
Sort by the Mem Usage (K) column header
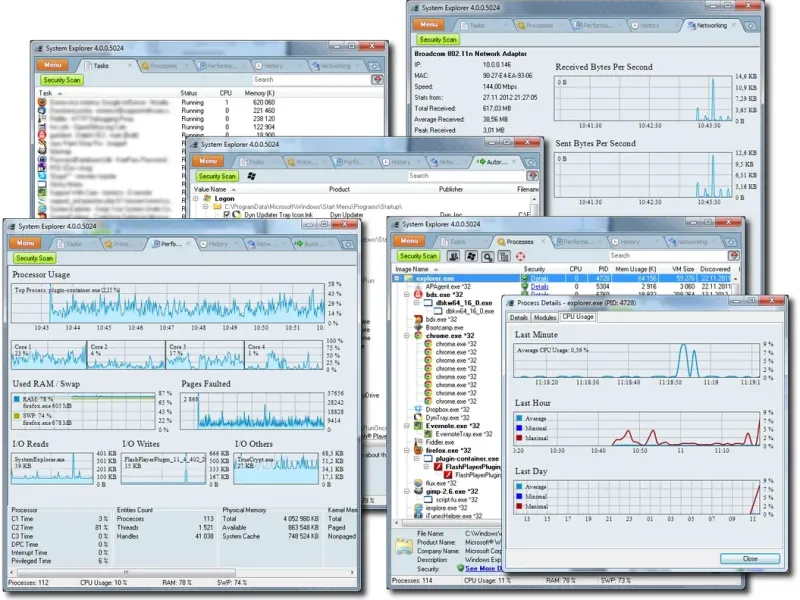click(635, 269)
